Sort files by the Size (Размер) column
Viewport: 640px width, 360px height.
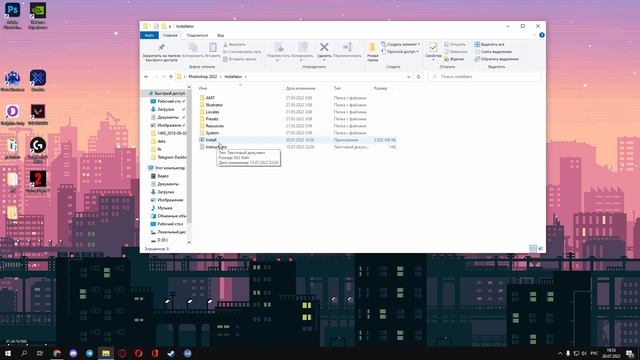[x=380, y=88]
